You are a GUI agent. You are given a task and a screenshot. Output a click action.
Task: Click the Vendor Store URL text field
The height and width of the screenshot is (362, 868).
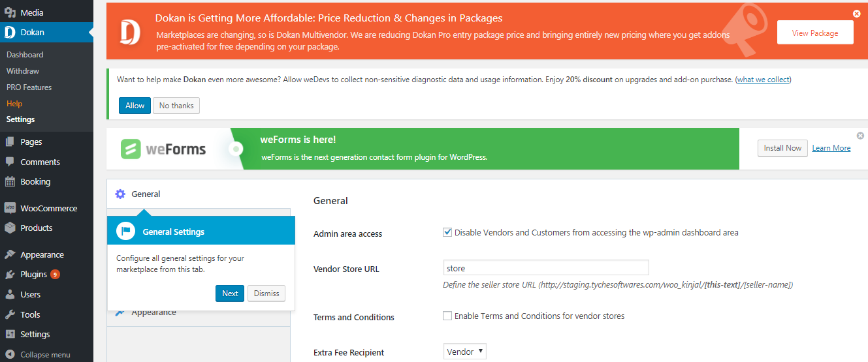[x=546, y=268]
